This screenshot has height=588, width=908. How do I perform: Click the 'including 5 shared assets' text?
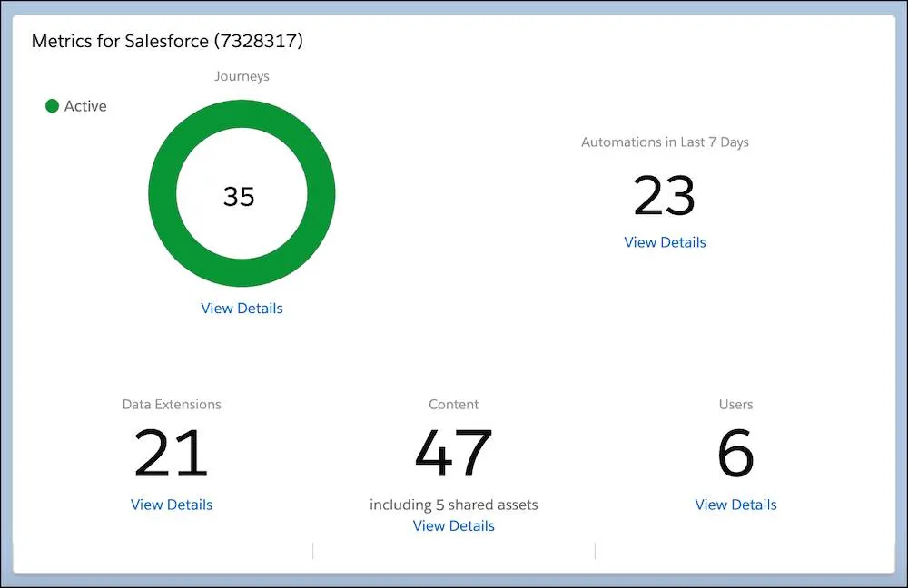[453, 505]
